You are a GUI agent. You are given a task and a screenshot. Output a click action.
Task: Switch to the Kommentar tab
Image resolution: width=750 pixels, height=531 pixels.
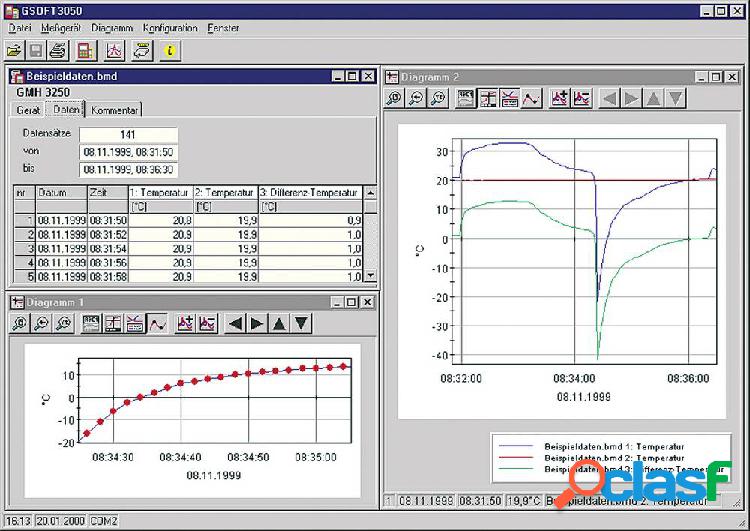[114, 110]
